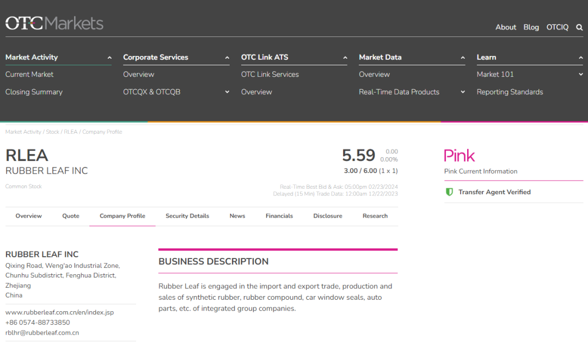The height and width of the screenshot is (364, 588).
Task: Click the Pink market tier logo
Action: tap(460, 156)
